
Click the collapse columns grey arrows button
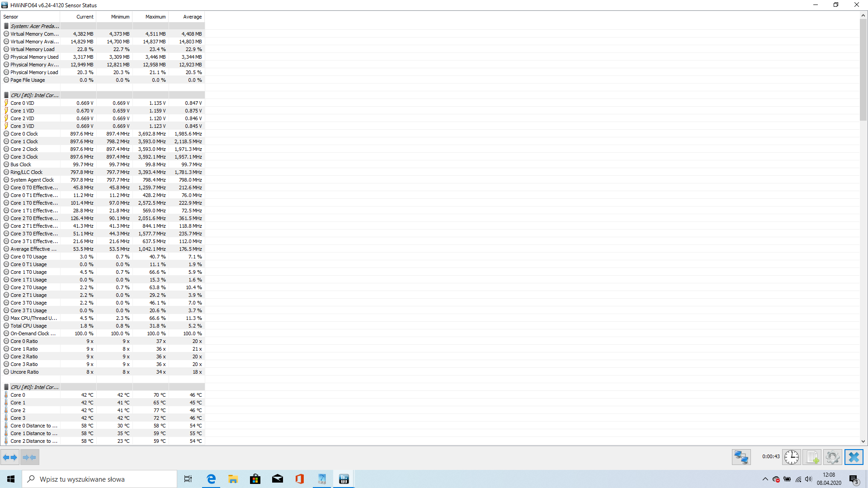pos(30,457)
